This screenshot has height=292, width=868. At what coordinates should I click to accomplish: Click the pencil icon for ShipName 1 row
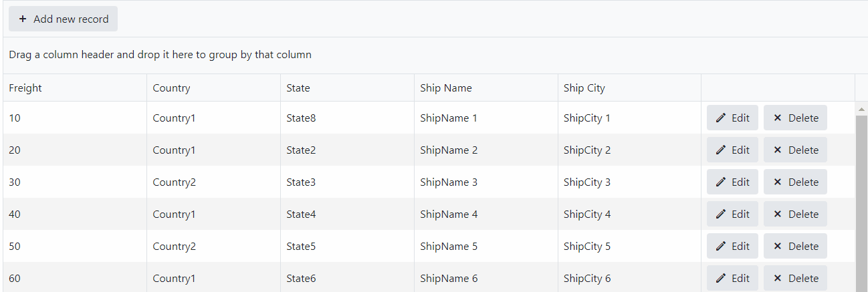pos(720,118)
